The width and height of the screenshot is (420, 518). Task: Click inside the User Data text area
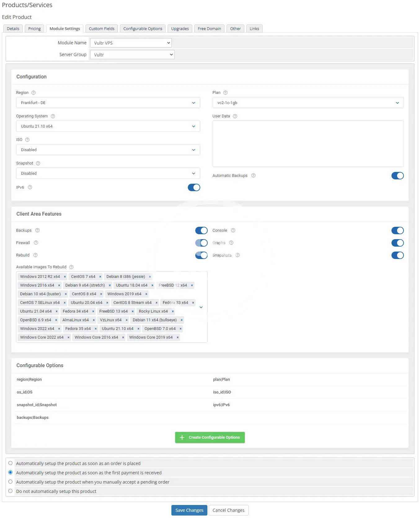coord(308,144)
